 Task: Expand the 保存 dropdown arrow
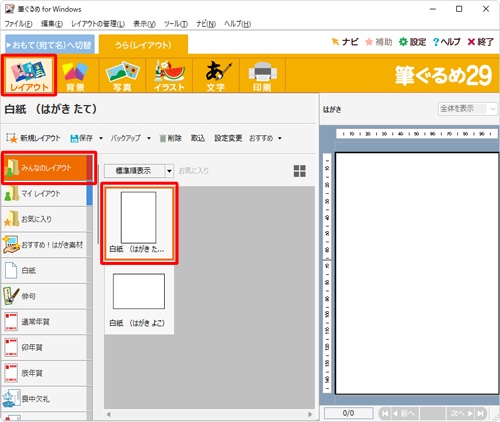[x=101, y=138]
